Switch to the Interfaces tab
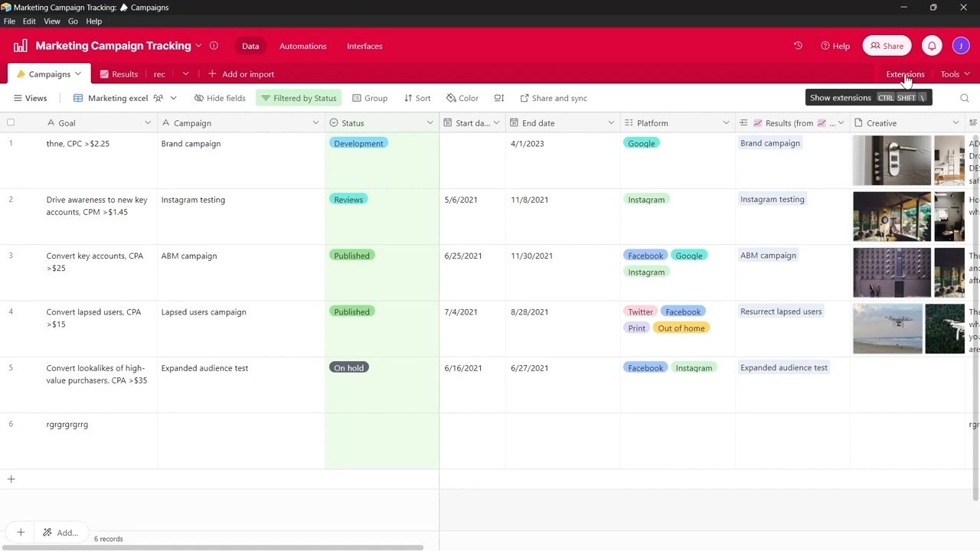 click(x=364, y=46)
